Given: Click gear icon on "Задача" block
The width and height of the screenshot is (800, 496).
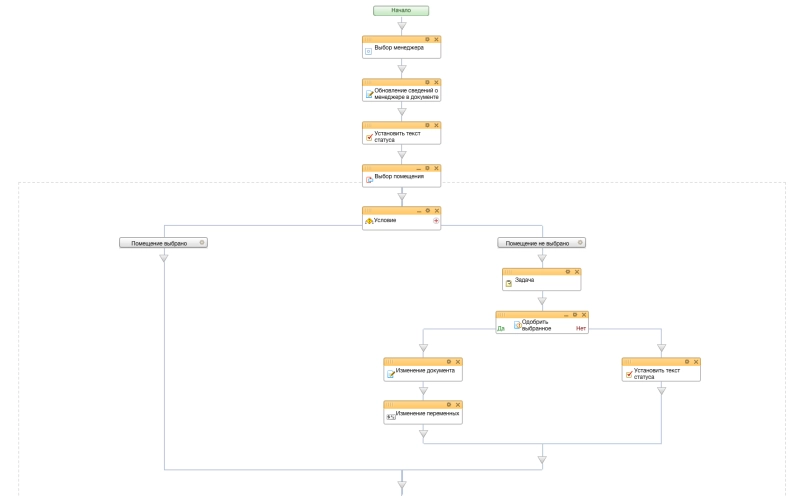Looking at the screenshot, I should click(567, 272).
